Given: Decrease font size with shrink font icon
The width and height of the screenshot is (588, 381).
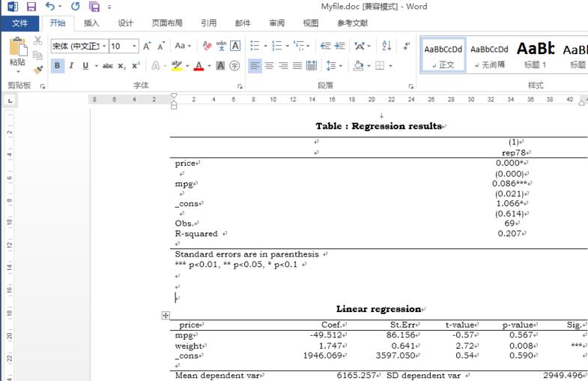Looking at the screenshot, I should (x=161, y=46).
